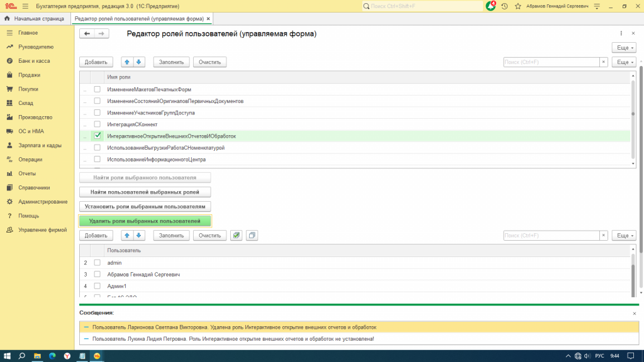Image resolution: width=644 pixels, height=362 pixels.
Task: Open Руководителю section
Action: tap(37, 47)
